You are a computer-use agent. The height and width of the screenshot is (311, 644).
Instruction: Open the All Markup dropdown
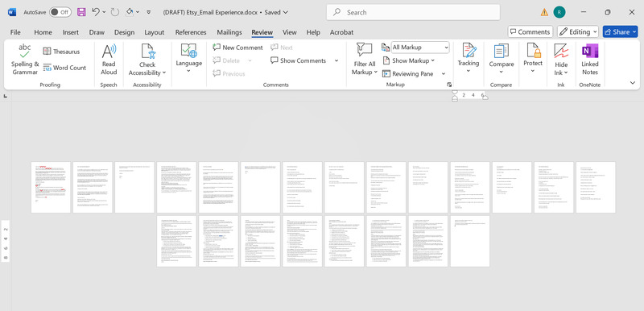pos(420,48)
